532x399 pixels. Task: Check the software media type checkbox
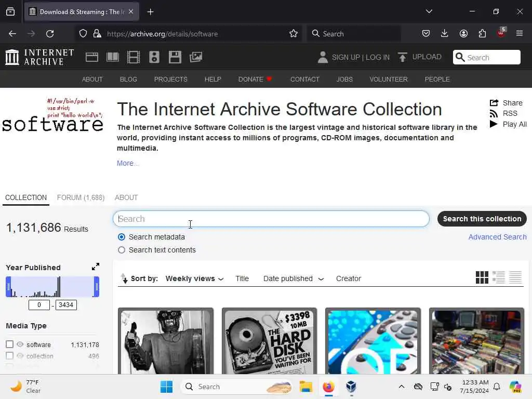9,344
